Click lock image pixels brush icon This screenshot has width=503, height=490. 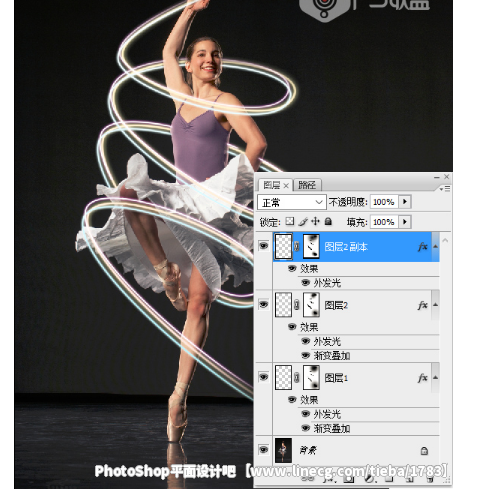coord(303,221)
